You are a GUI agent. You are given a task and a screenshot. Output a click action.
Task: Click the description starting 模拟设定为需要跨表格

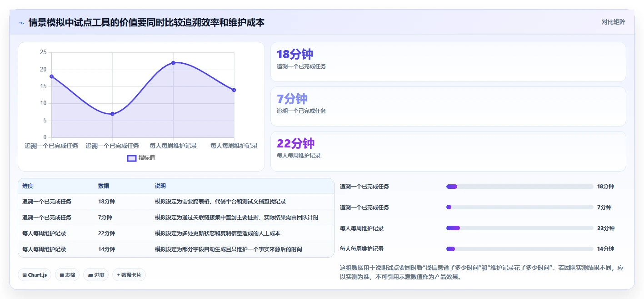coord(220,201)
